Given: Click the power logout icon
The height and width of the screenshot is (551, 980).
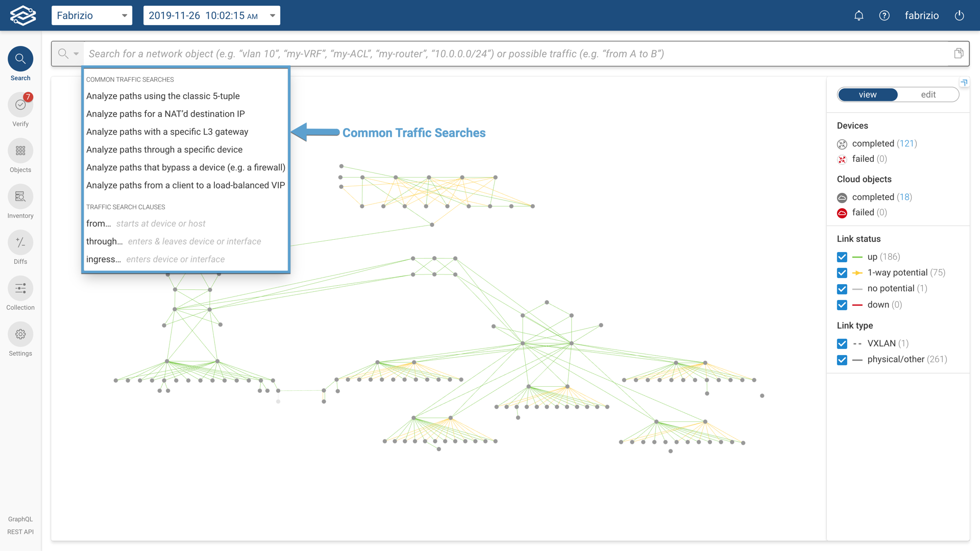Looking at the screenshot, I should pos(960,15).
